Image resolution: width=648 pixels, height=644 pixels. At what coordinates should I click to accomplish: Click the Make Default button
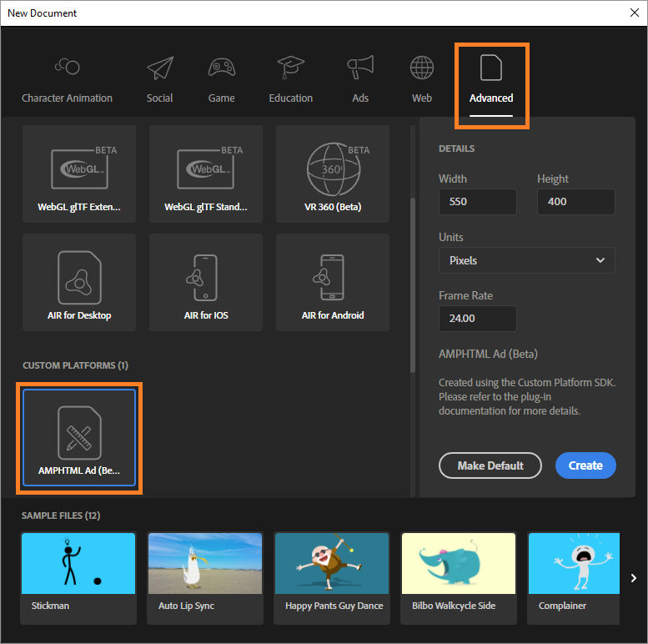[x=490, y=465]
